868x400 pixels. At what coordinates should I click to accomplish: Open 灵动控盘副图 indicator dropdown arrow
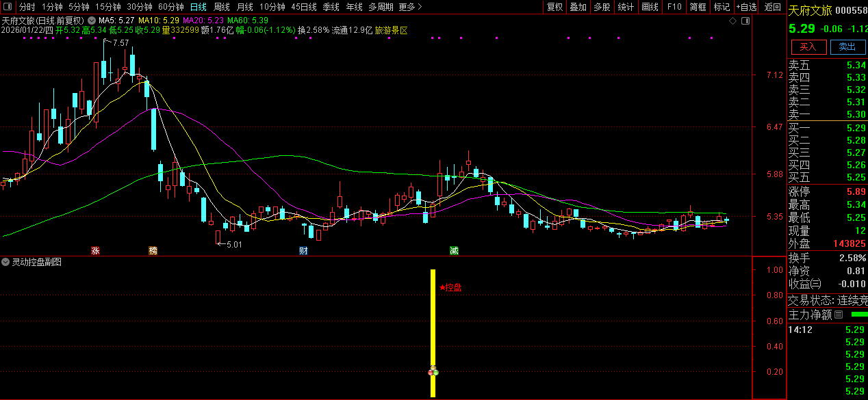coord(6,262)
